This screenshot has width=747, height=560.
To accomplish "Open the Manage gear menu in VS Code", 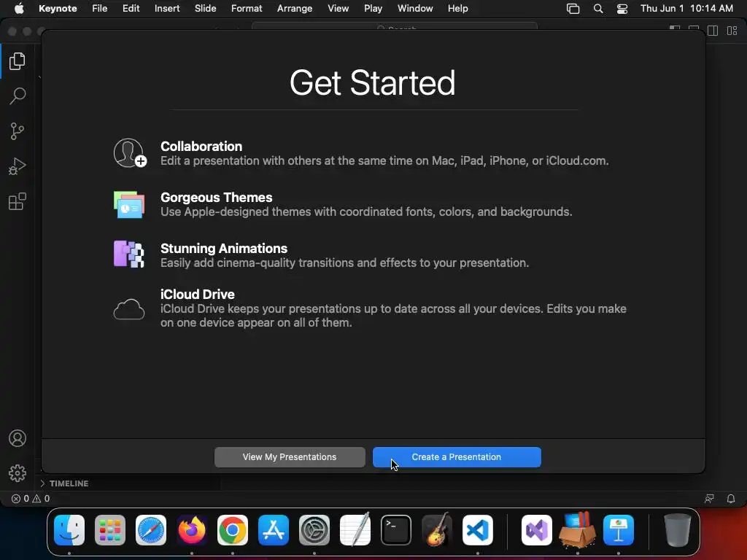I will [18, 472].
